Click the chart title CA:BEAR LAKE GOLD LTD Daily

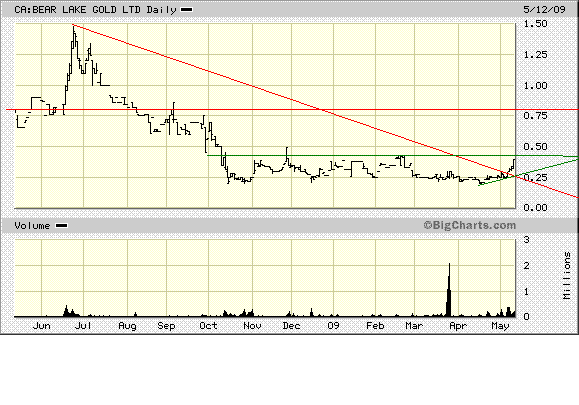click(x=95, y=10)
